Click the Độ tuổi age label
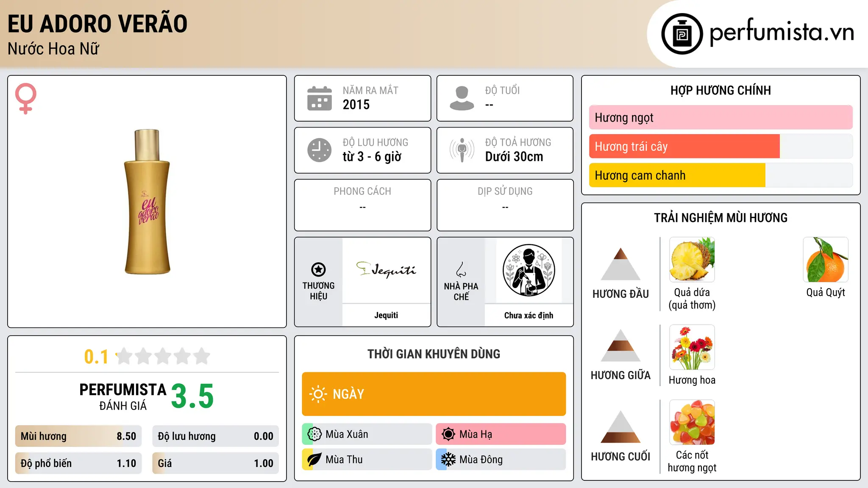This screenshot has height=488, width=868. click(502, 90)
